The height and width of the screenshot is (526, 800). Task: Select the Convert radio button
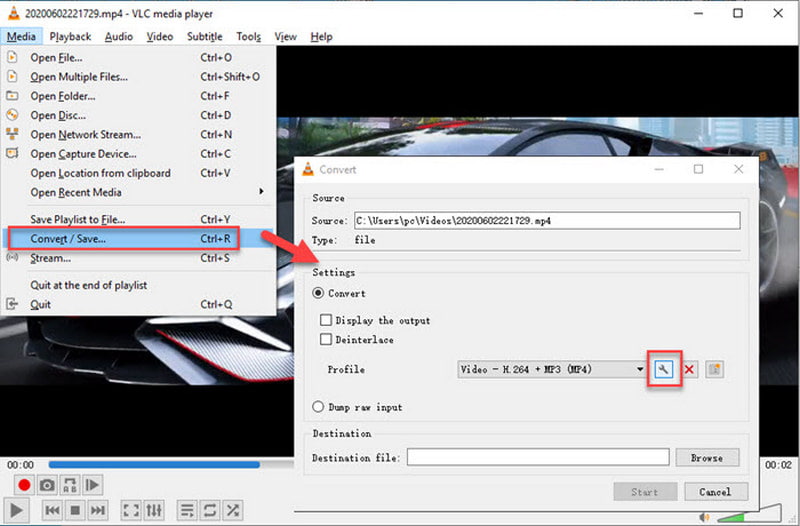tap(318, 293)
